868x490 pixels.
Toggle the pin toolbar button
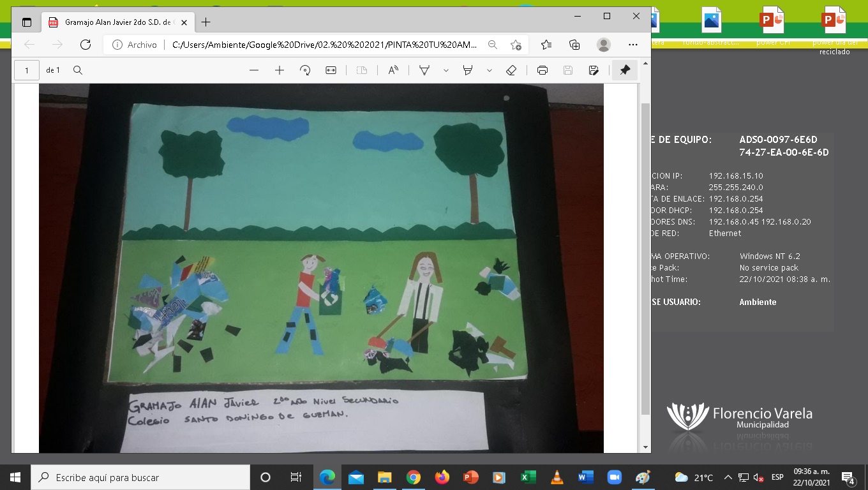click(625, 70)
